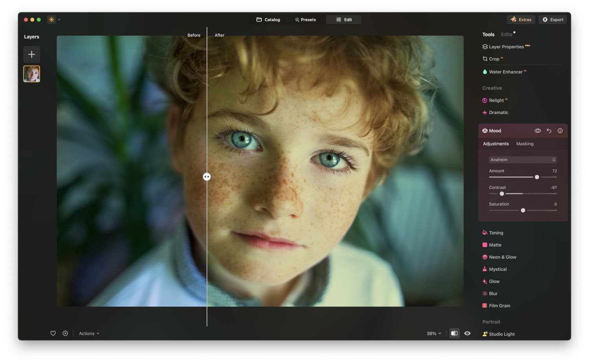The height and width of the screenshot is (364, 589).
Task: Select the portrait layer thumbnail in Layers panel
Action: point(31,74)
